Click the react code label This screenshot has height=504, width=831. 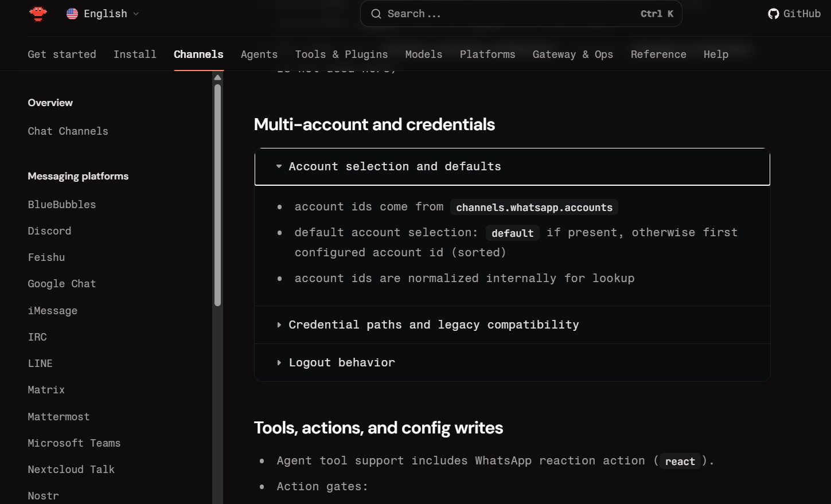click(x=680, y=462)
